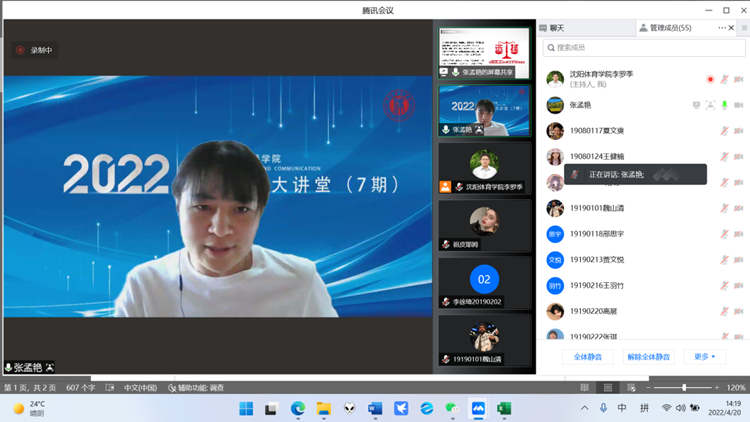This screenshot has width=750, height=422.
Task: Expand the system tray hidden icons chevron
Action: tap(585, 408)
